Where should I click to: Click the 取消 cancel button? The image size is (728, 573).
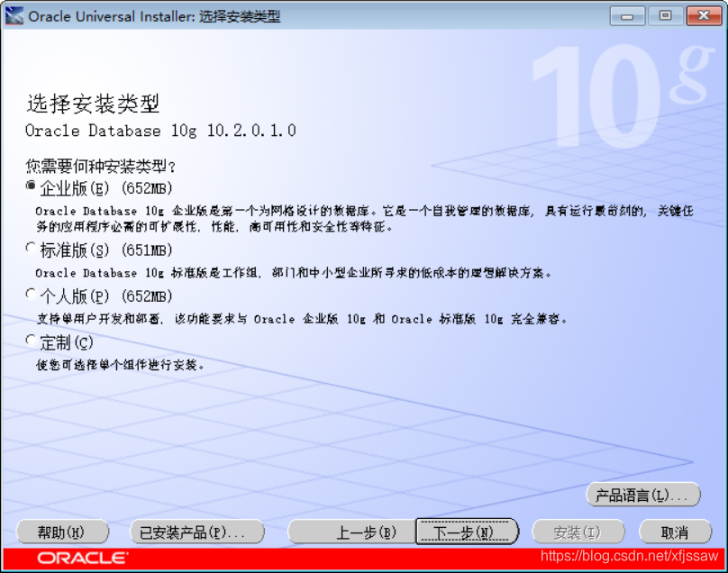coord(675,532)
